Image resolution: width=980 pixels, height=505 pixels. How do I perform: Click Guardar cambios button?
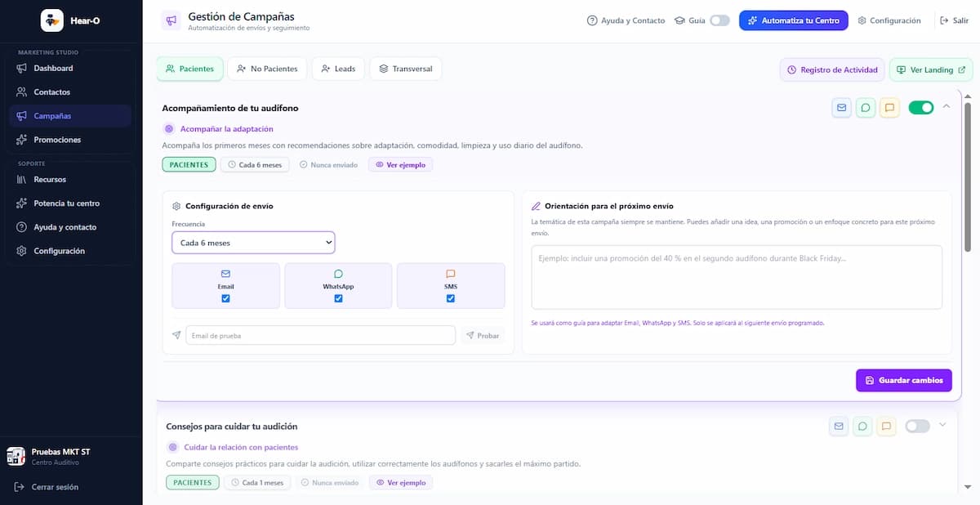click(904, 380)
